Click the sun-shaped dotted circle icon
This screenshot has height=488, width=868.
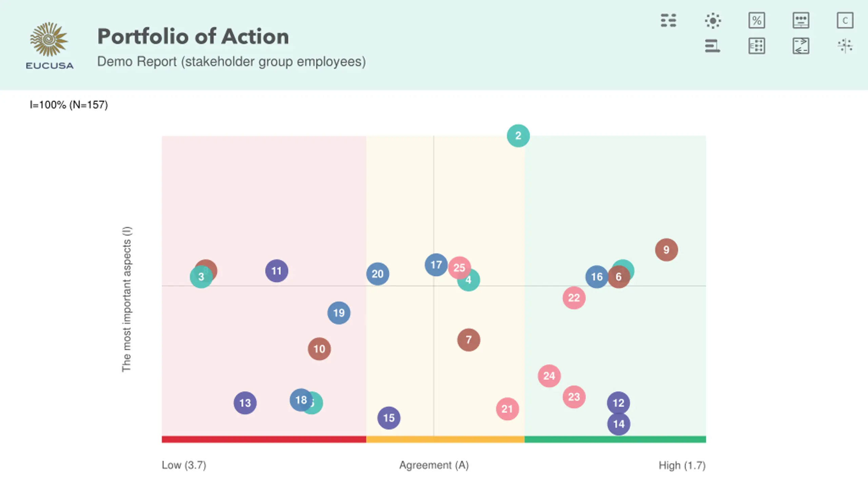(713, 20)
